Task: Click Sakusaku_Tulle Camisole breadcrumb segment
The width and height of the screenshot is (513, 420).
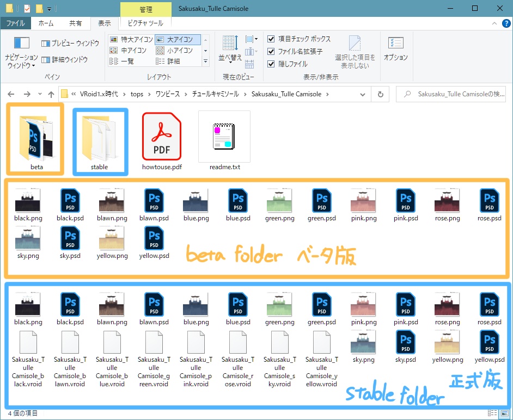Action: click(286, 94)
